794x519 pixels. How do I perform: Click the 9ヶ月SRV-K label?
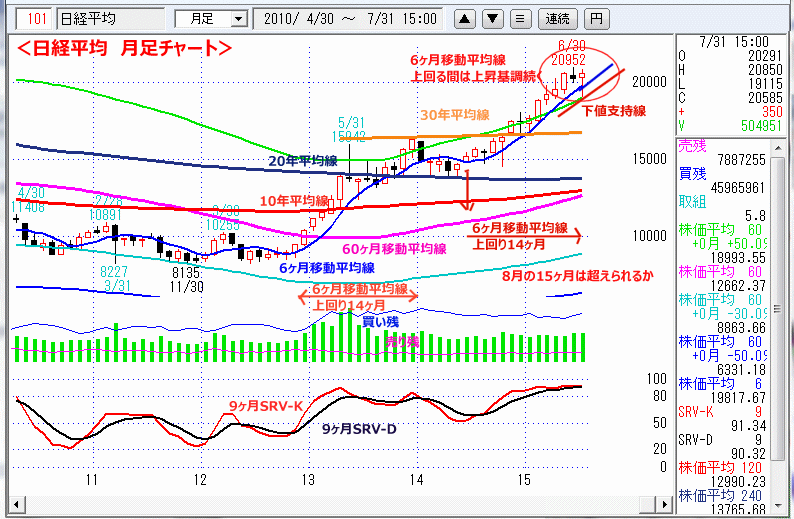coord(266,406)
